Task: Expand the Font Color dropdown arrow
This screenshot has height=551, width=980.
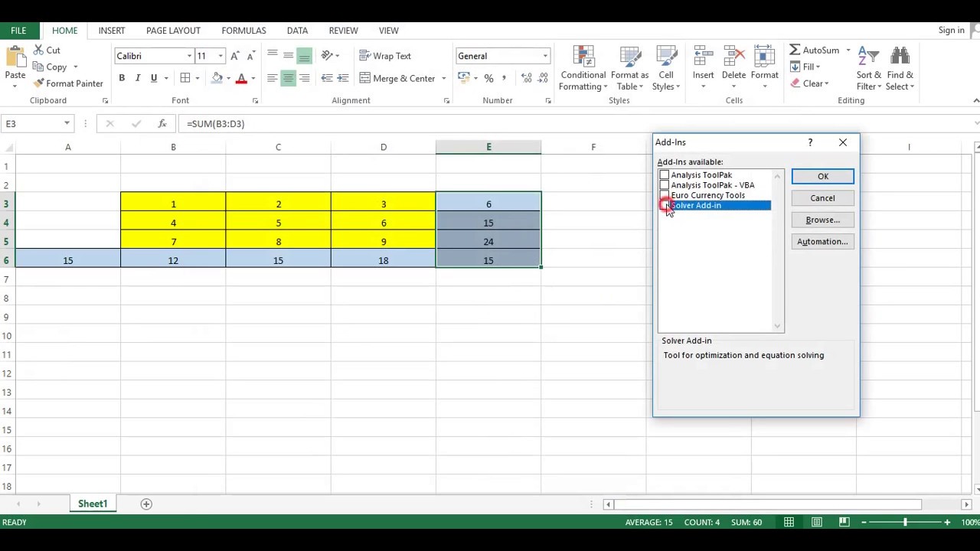Action: point(253,78)
